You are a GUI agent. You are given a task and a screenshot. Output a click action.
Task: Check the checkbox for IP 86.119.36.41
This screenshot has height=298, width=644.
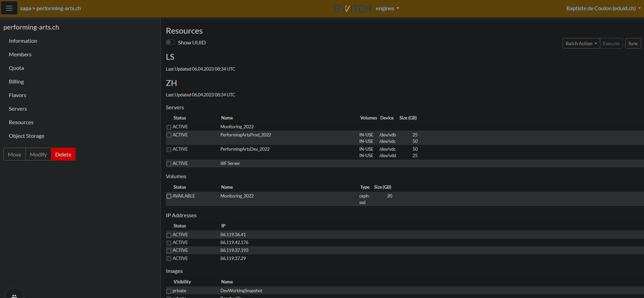(169, 235)
